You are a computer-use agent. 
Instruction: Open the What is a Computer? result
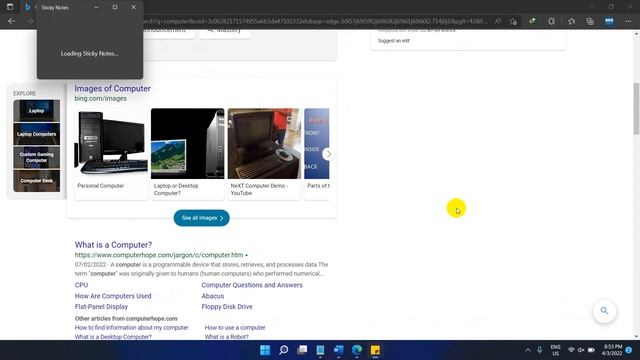click(x=113, y=245)
